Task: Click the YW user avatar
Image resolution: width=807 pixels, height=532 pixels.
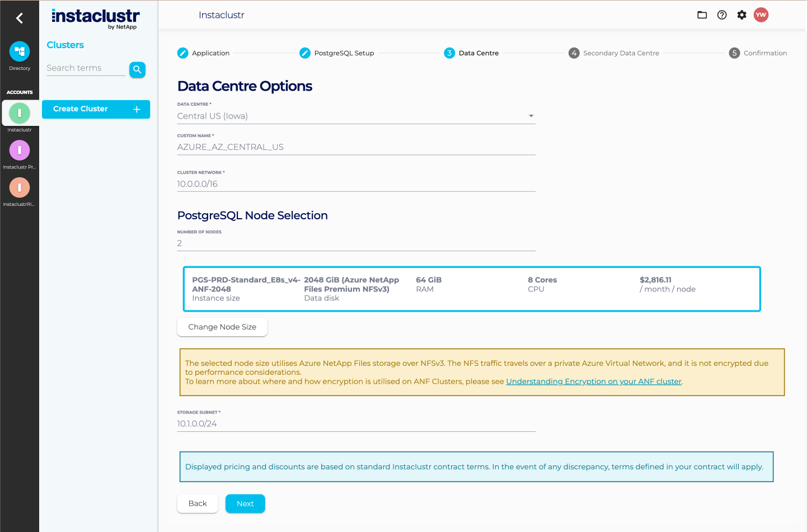Action: pos(761,15)
